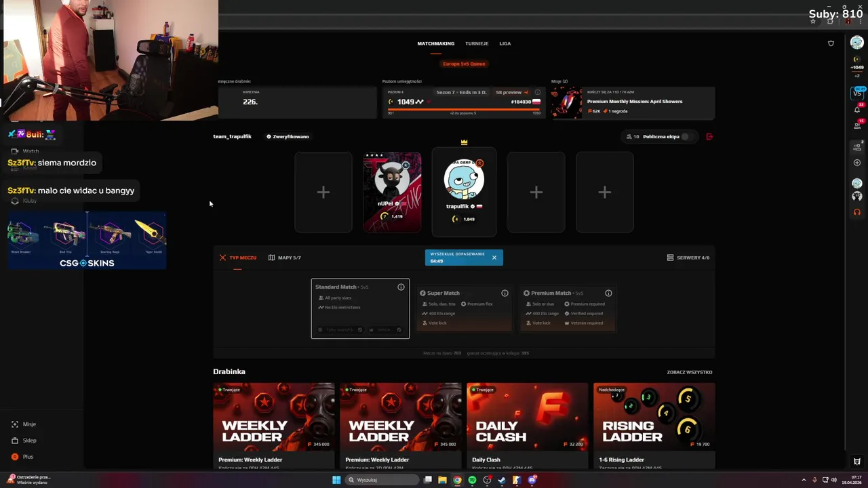Image resolution: width=868 pixels, height=488 pixels.
Task: Select Super Match card
Action: point(464,308)
